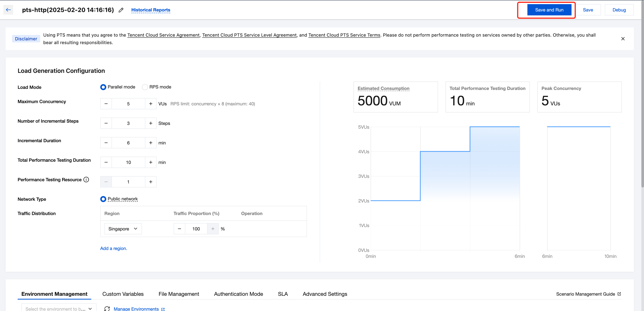Click the back arrow icon

tap(8, 10)
